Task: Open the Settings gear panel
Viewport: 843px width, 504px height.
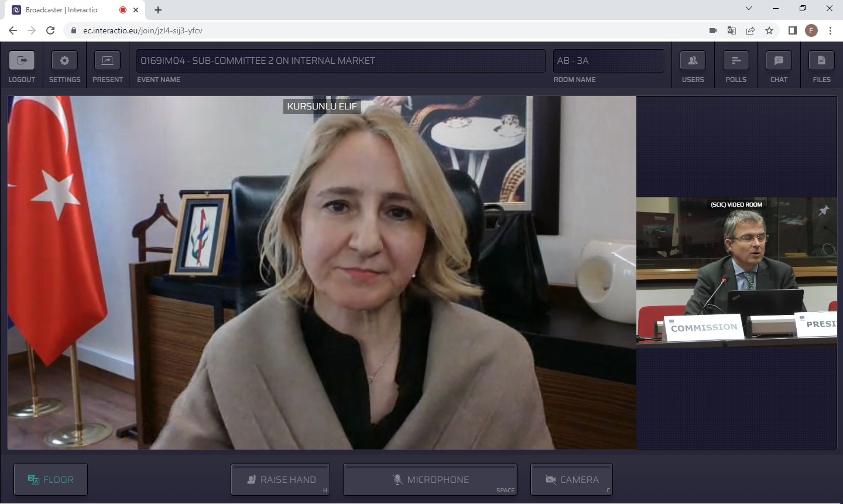Action: pos(64,60)
